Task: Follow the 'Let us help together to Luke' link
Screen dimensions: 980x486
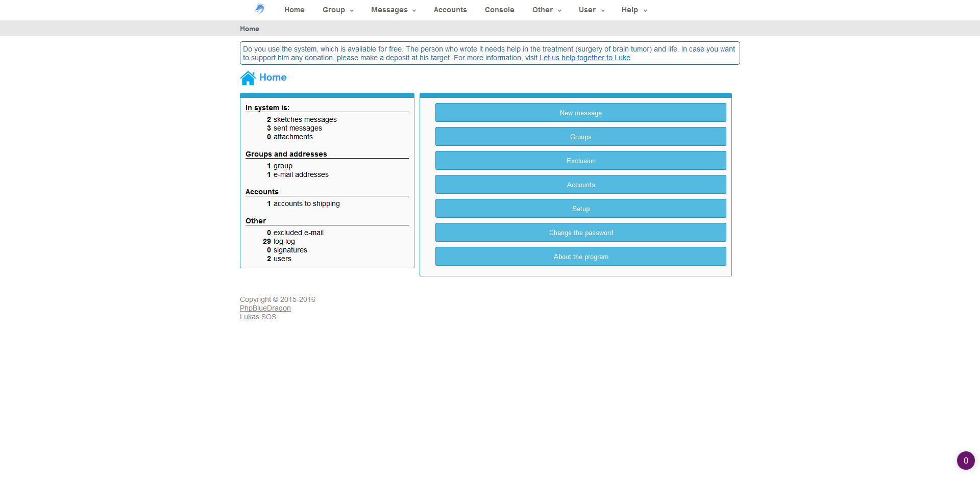Action: click(585, 58)
